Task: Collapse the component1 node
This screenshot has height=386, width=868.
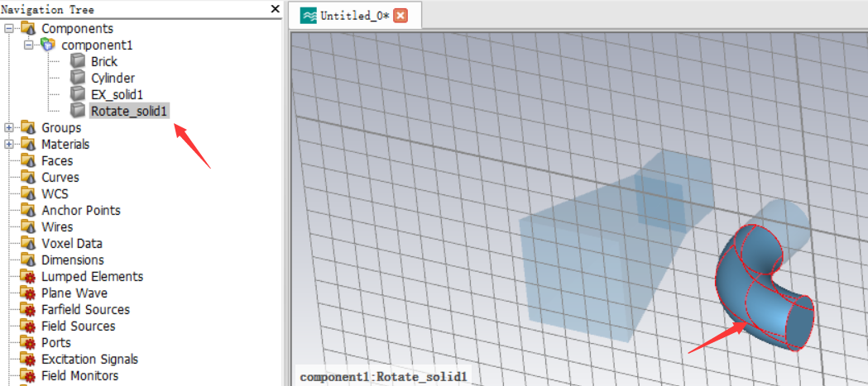Action: pyautogui.click(x=29, y=45)
